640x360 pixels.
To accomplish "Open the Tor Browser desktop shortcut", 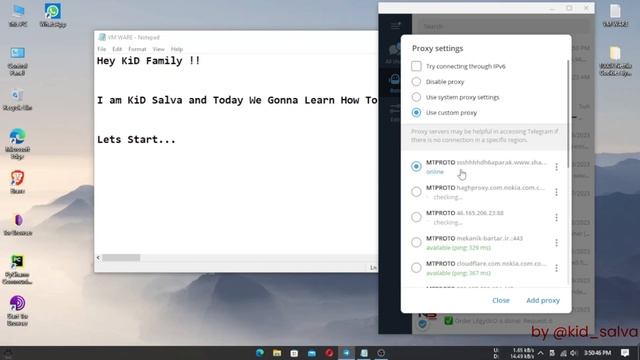I will tap(18, 225).
